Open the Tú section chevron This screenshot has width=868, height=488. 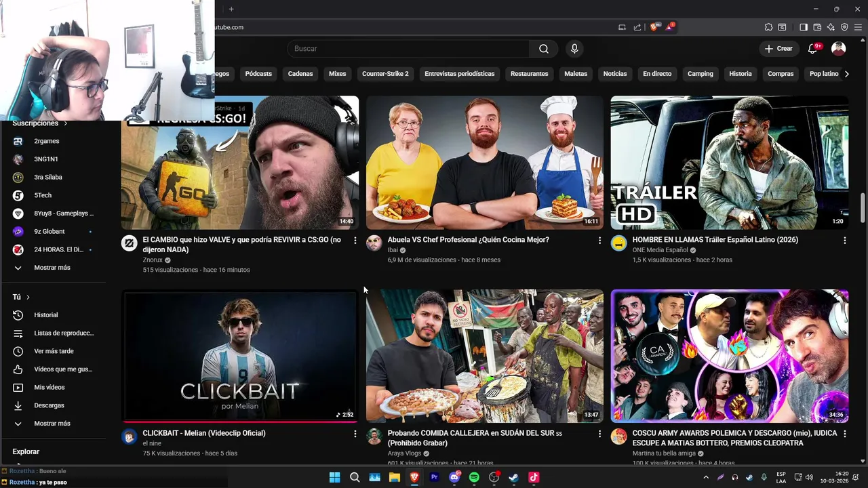(x=28, y=297)
